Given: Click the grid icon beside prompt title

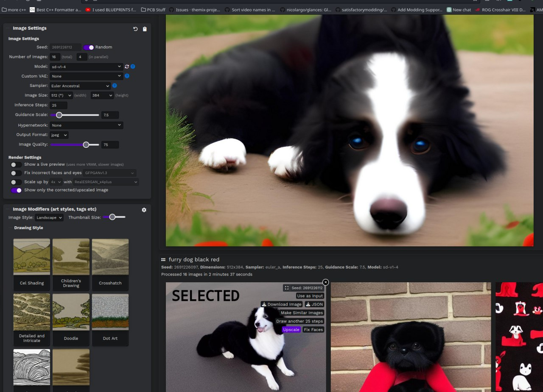Looking at the screenshot, I should [x=163, y=259].
